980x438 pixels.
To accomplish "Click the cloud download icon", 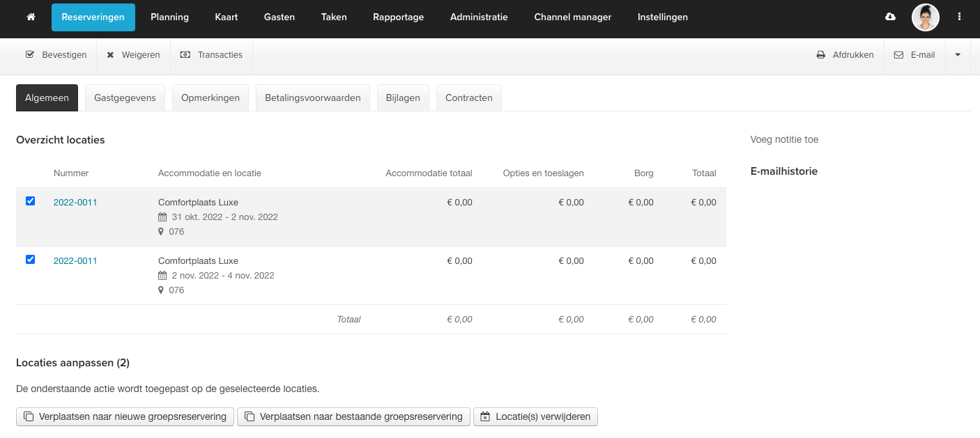I will (890, 17).
